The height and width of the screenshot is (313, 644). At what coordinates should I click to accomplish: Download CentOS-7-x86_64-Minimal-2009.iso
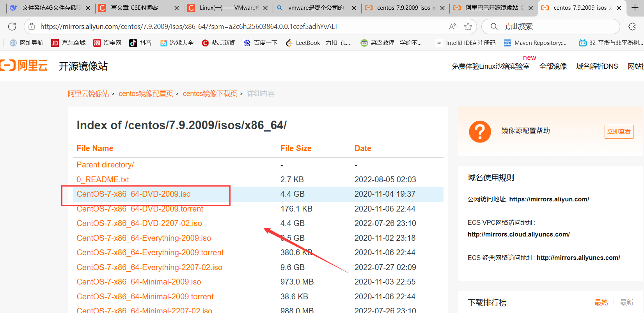point(139,282)
